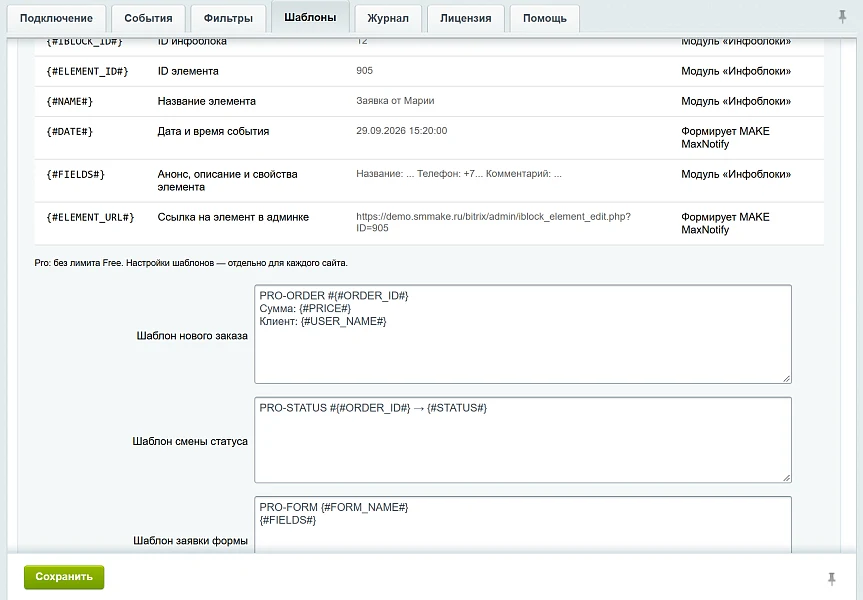Click the Pro: без лимита Free note

tap(191, 263)
